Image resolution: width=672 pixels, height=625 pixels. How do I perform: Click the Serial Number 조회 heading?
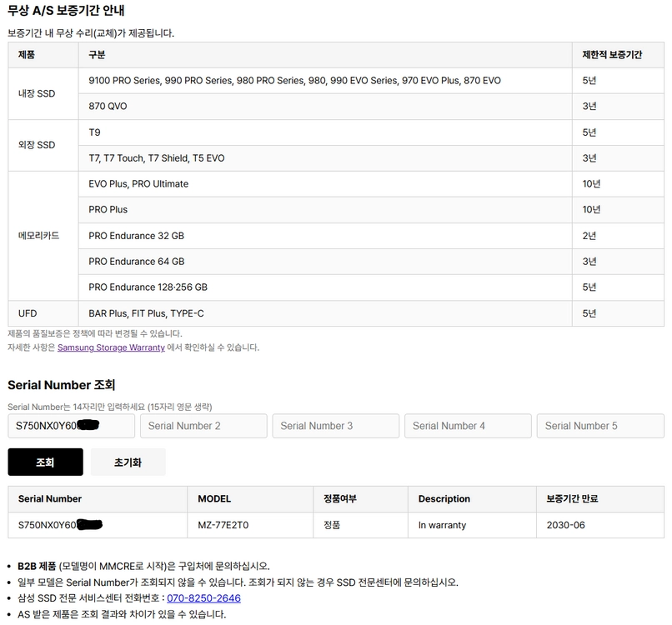click(62, 385)
